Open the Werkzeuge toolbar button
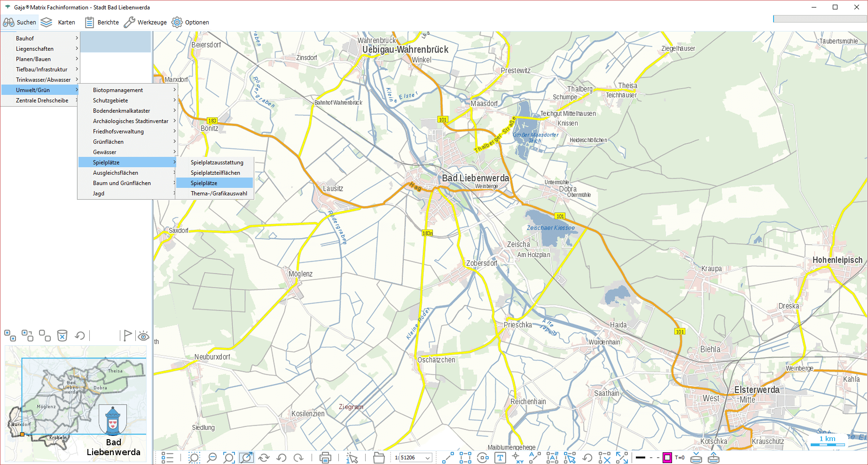The image size is (868, 465). tap(145, 22)
